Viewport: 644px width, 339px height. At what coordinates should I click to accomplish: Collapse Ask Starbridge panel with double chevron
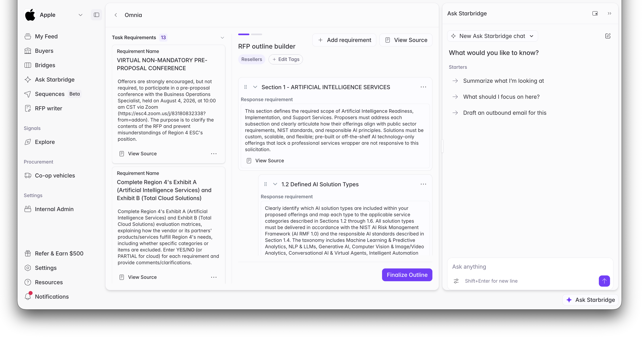click(609, 14)
